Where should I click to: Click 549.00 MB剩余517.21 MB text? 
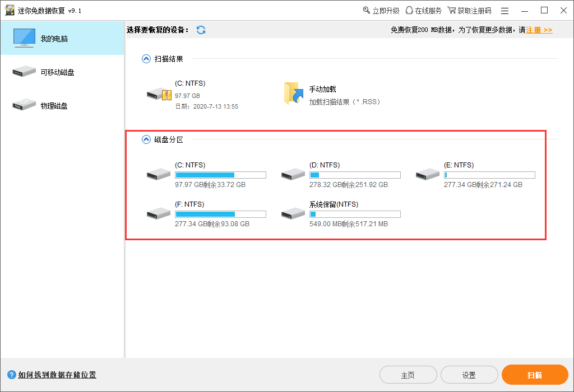349,224
